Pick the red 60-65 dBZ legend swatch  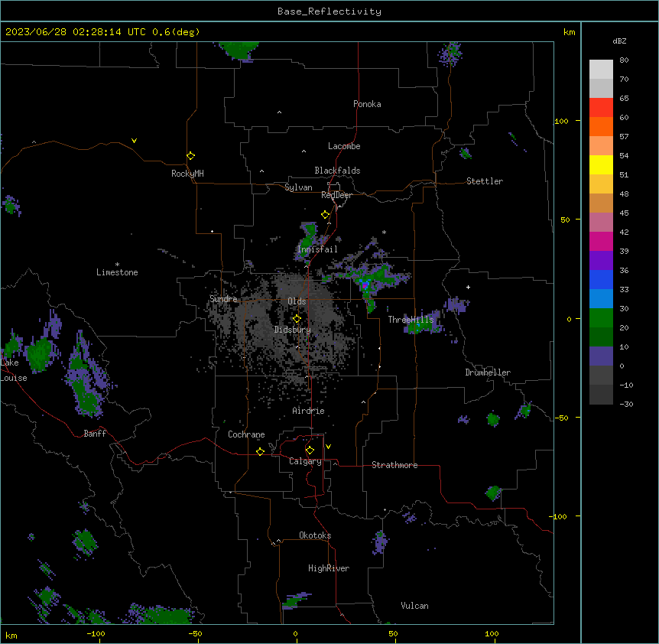click(x=601, y=107)
